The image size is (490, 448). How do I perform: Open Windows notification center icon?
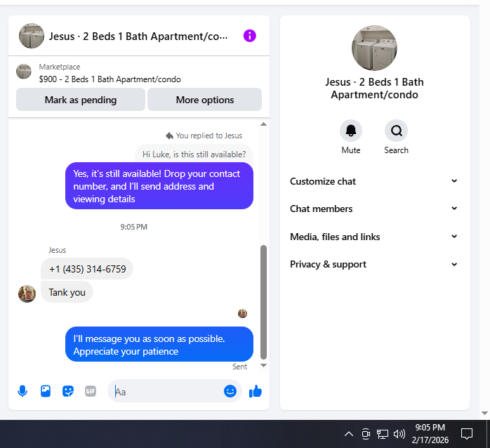[467, 434]
